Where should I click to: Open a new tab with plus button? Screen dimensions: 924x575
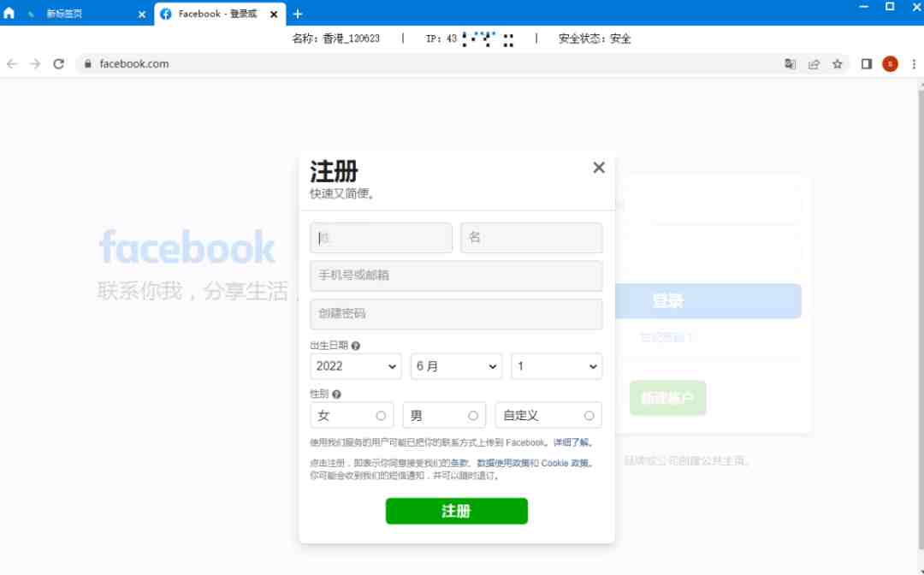[x=298, y=15]
